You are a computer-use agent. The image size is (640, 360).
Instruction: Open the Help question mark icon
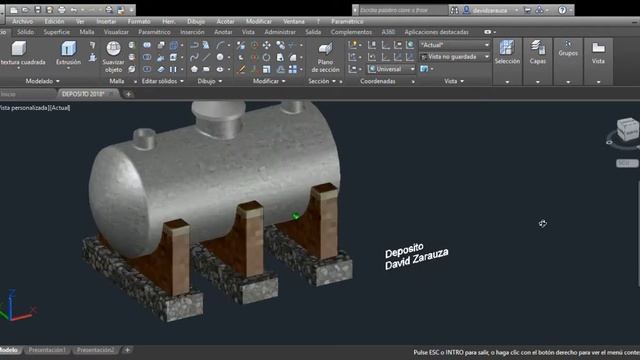[562, 10]
